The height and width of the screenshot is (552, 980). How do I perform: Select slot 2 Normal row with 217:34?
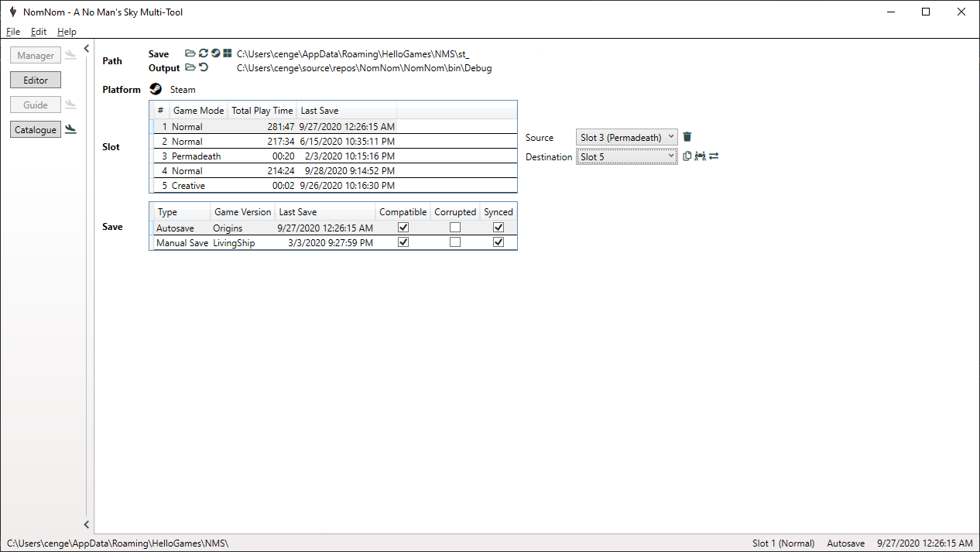click(333, 141)
